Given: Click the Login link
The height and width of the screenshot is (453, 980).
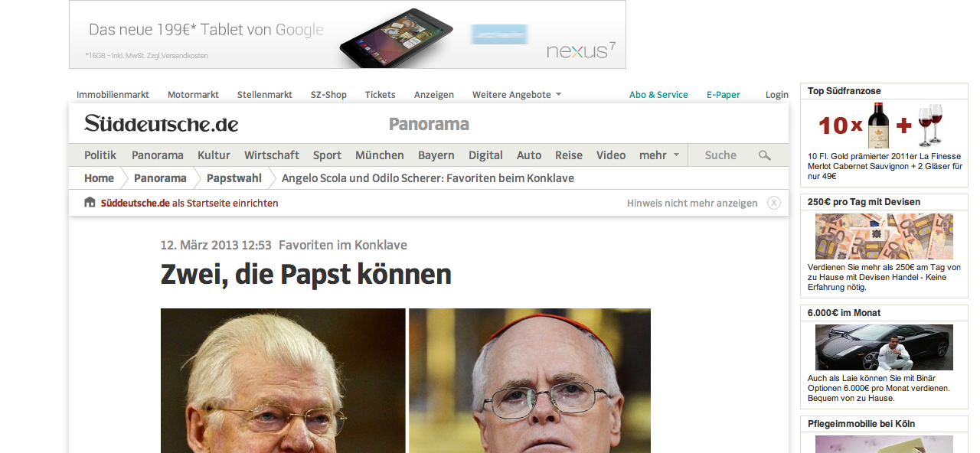Looking at the screenshot, I should click(x=777, y=95).
